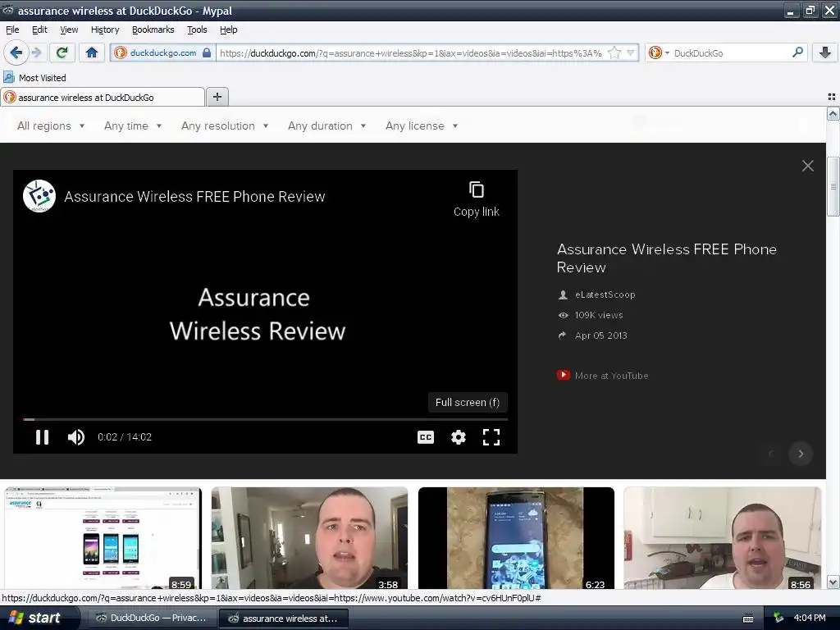Switch to DuckDuckGo — Privac... taskbar window
840x630 pixels.
(x=151, y=618)
